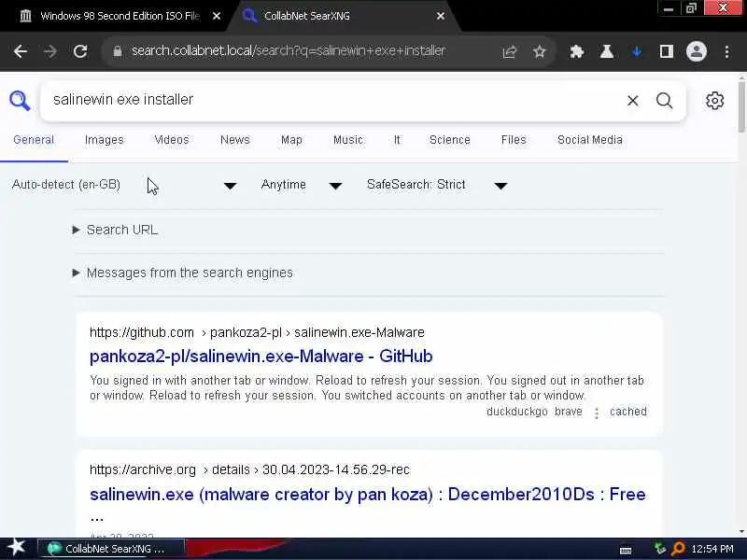Select the General category tab
This screenshot has width=747, height=560.
(x=34, y=140)
